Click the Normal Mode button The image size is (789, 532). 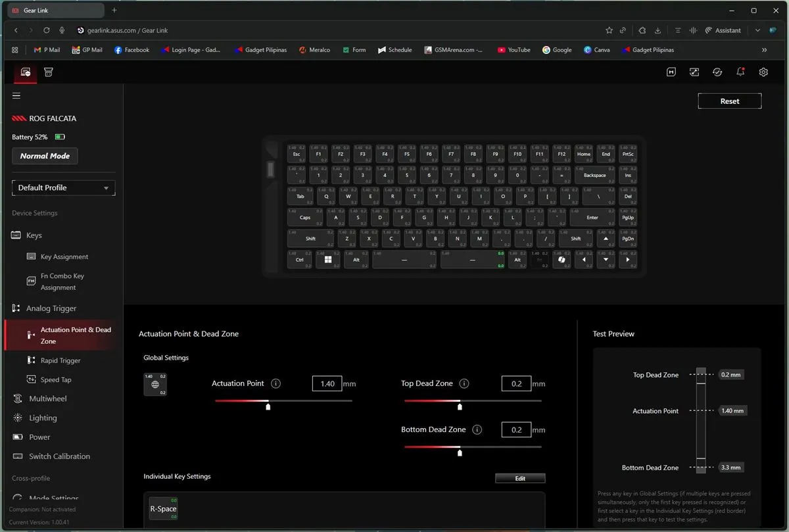coord(45,156)
